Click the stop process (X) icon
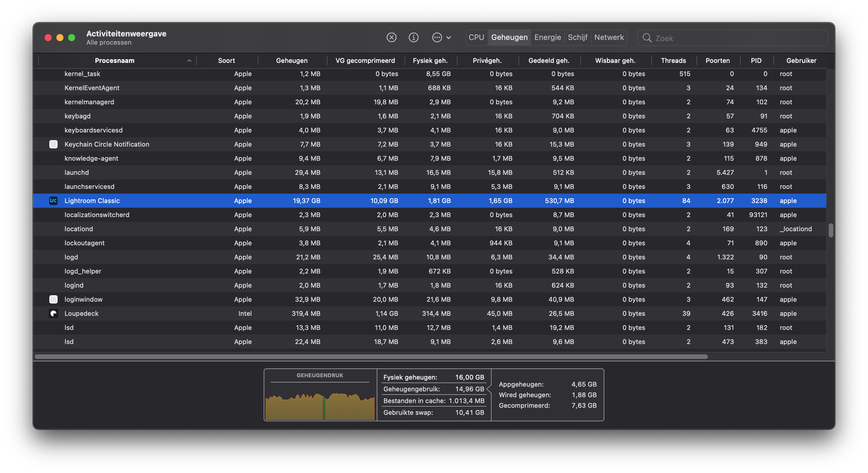This screenshot has height=473, width=868. (391, 37)
